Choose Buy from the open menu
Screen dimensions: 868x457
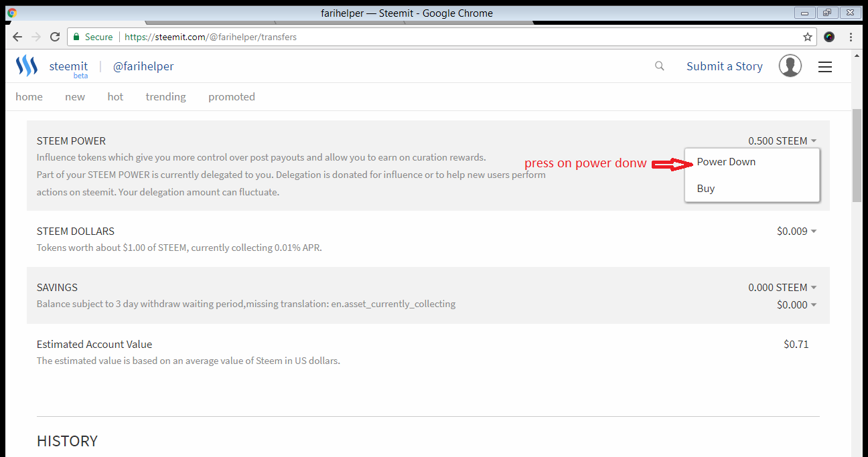(x=705, y=188)
